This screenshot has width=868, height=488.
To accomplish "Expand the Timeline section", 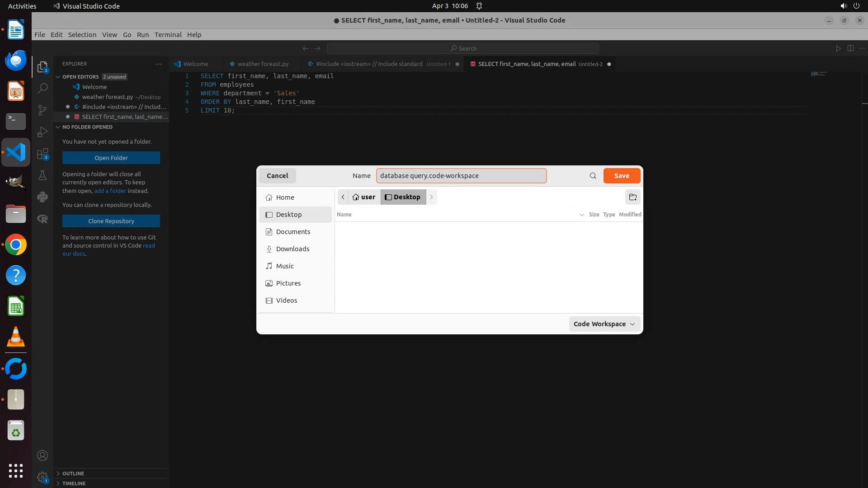I will 74,483.
